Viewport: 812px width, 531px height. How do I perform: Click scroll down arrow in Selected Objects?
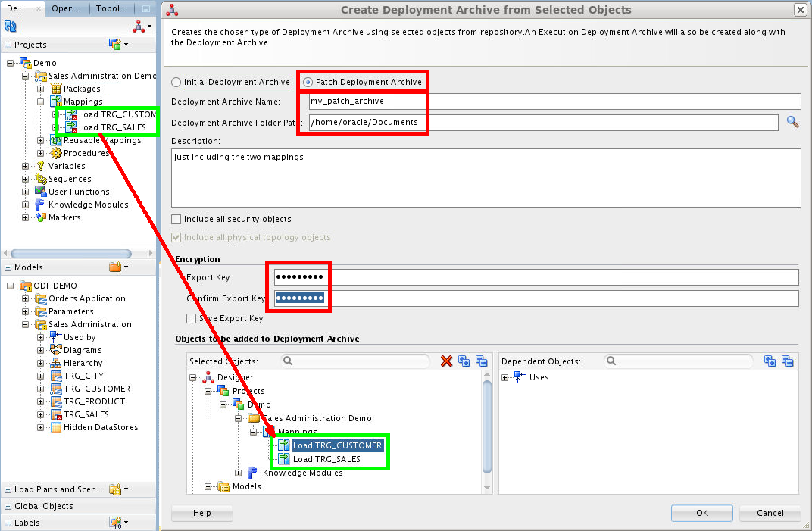(487, 488)
